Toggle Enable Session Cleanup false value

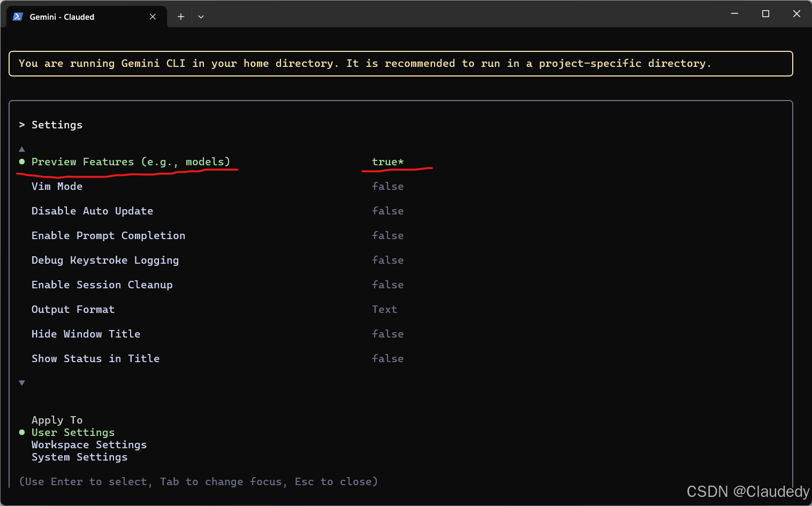[x=388, y=285]
